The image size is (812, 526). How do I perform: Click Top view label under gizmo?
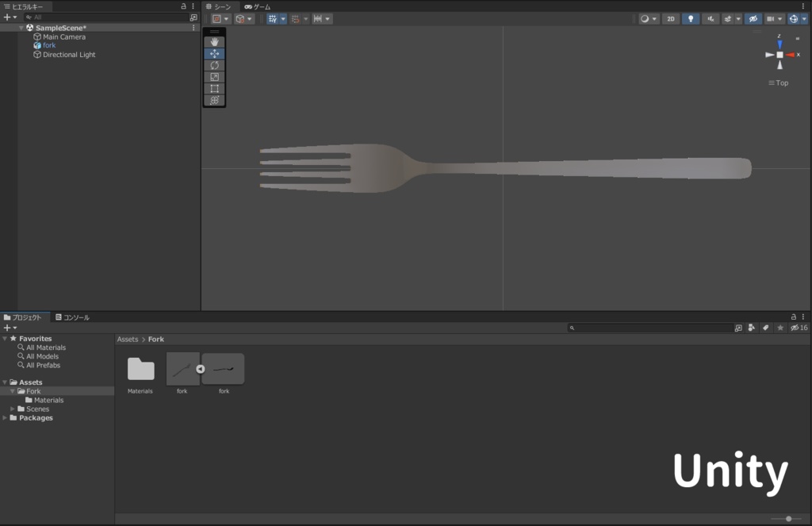click(x=779, y=83)
